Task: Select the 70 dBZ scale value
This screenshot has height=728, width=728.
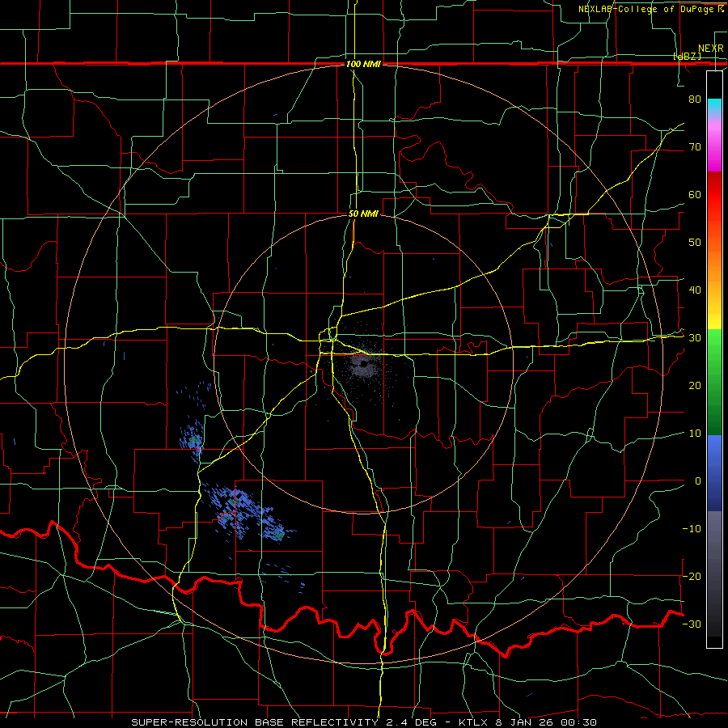Action: click(695, 147)
